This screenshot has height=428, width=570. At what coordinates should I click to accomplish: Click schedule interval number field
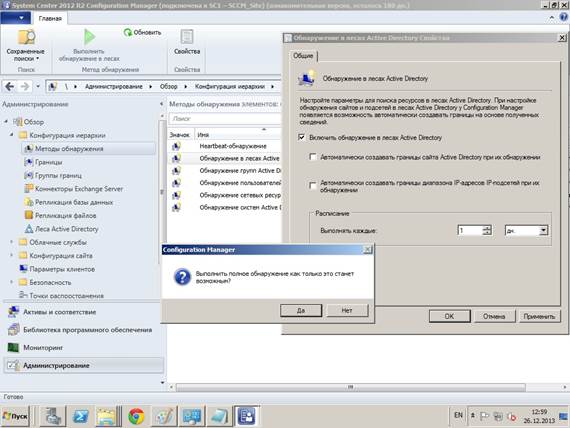pyautogui.click(x=470, y=230)
